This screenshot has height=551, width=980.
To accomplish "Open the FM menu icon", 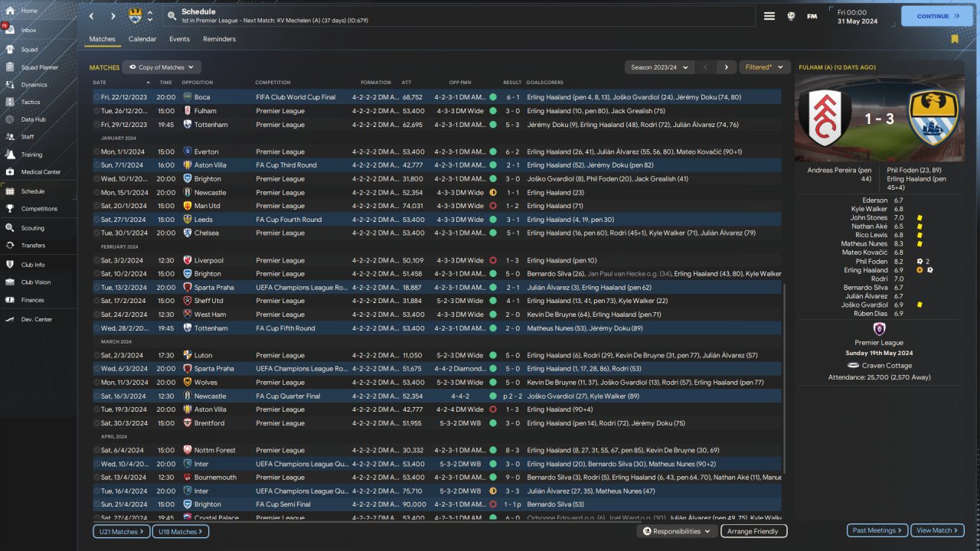I will [812, 15].
